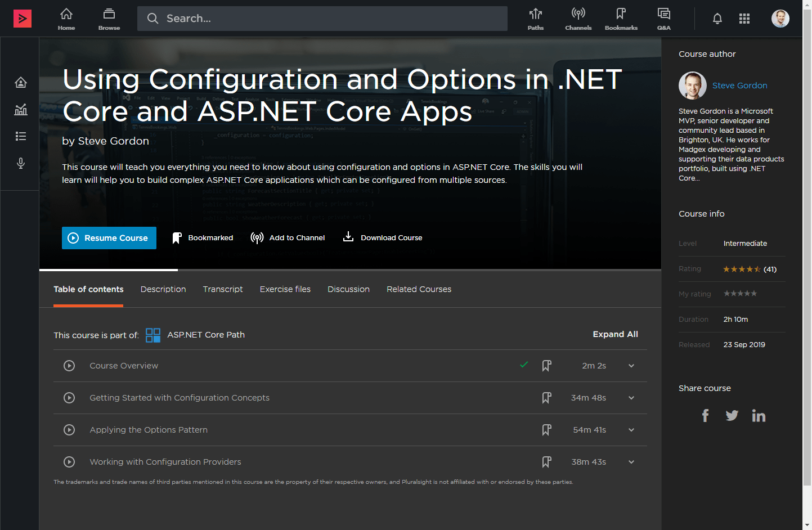This screenshot has width=812, height=530.
Task: Switch to the Transcript tab
Action: click(223, 289)
